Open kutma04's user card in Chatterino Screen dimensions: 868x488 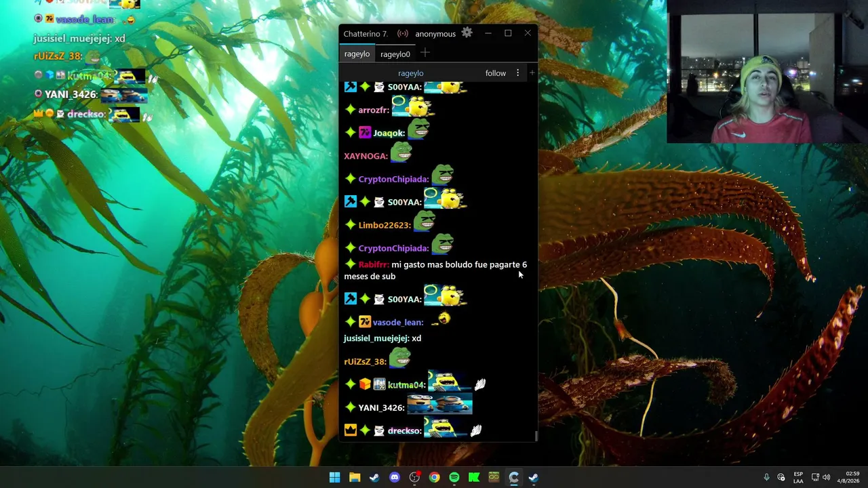[407, 385]
